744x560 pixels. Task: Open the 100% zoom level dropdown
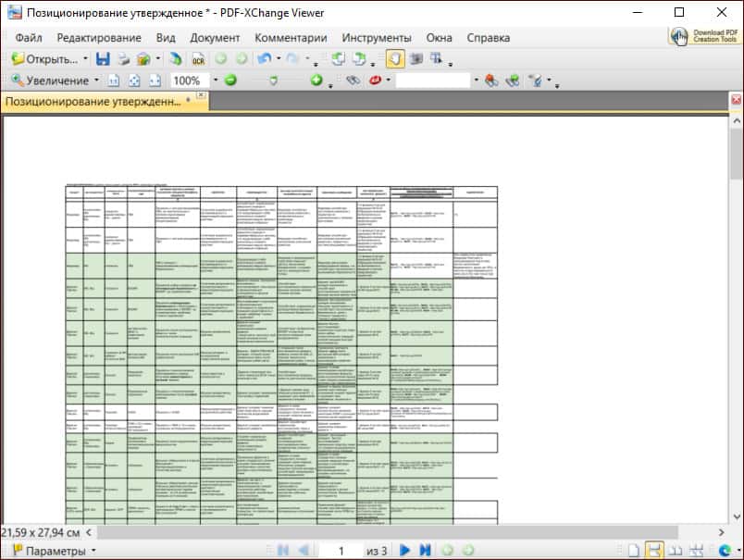tap(216, 81)
